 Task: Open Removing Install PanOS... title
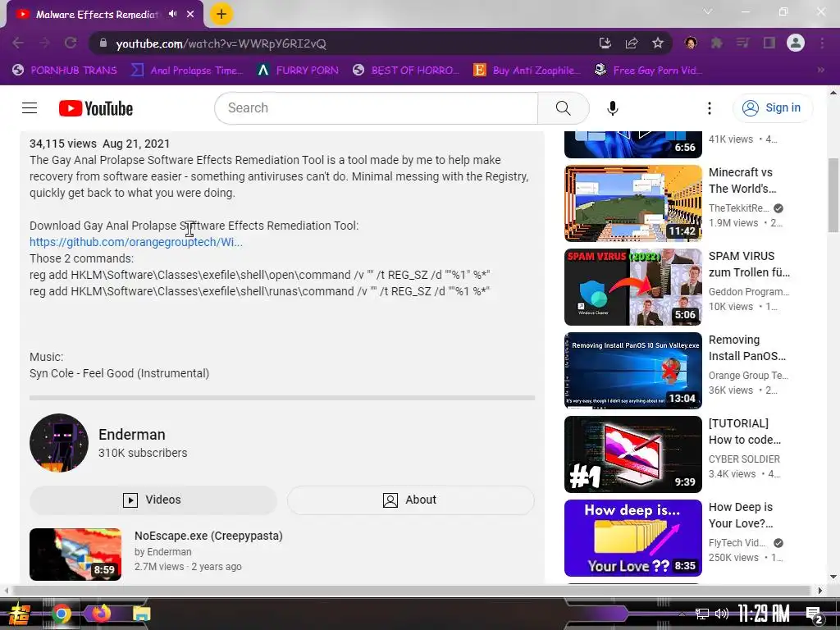pyautogui.click(x=747, y=348)
